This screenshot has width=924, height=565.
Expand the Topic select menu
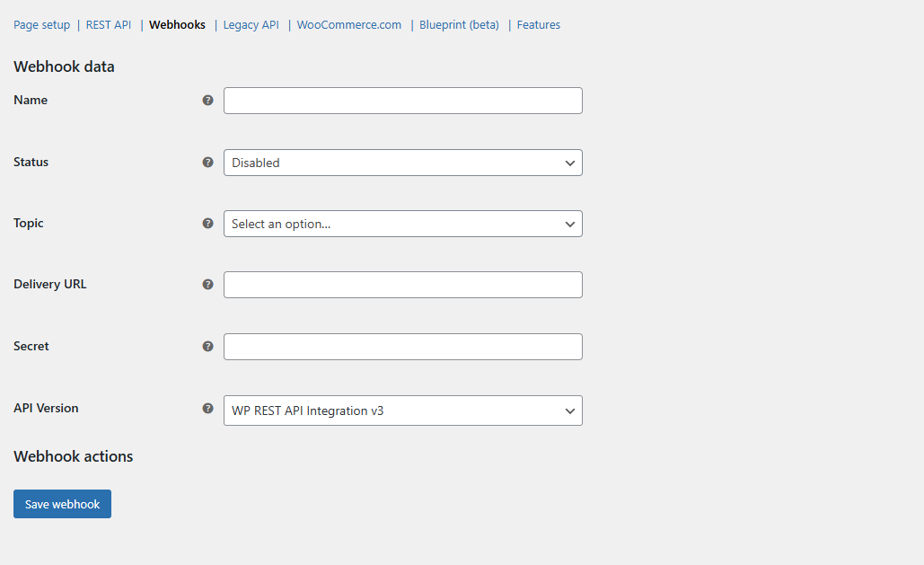point(402,224)
